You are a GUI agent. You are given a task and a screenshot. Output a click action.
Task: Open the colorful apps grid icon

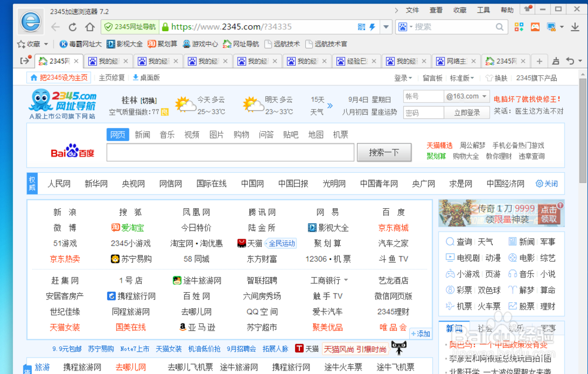click(519, 27)
